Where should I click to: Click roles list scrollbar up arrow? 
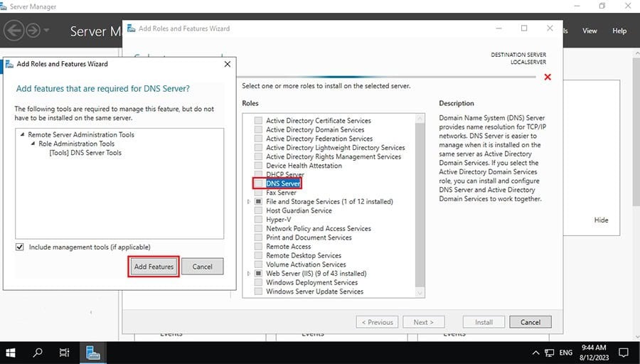420,119
